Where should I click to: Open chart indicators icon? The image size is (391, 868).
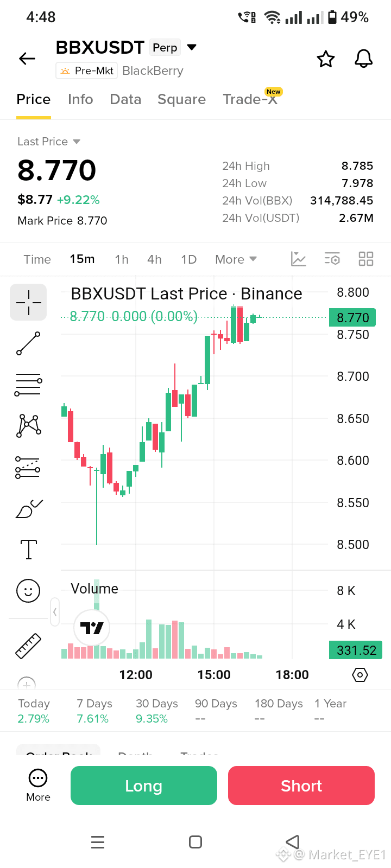(299, 259)
